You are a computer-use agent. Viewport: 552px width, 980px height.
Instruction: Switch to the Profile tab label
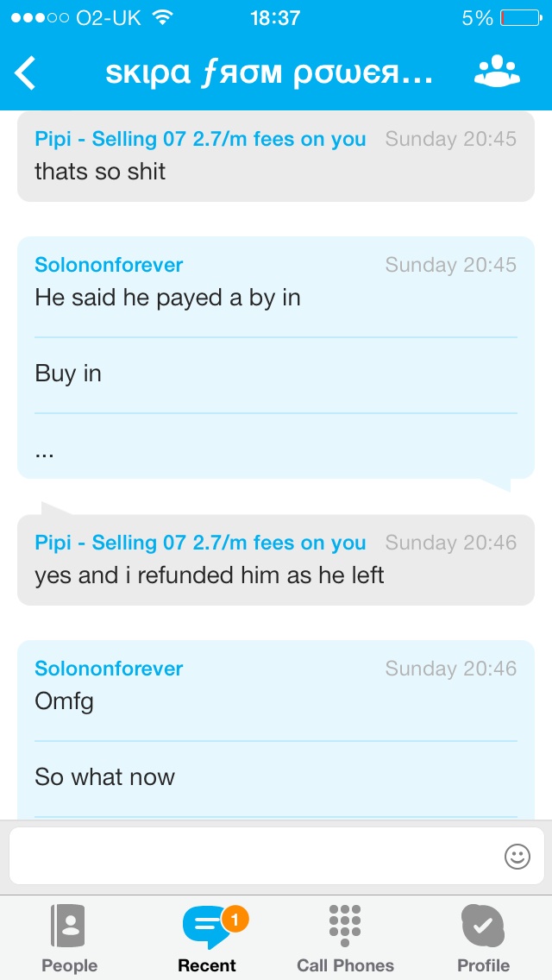tap(483, 965)
